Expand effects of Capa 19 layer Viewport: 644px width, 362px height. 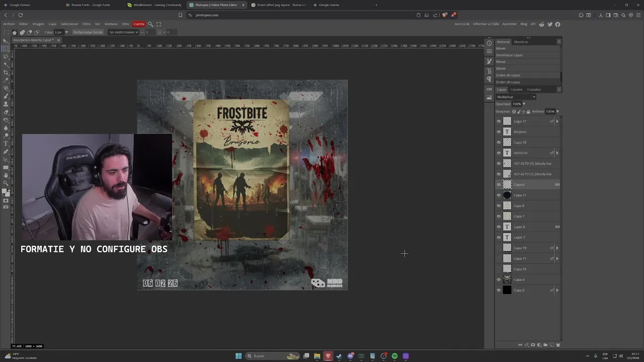pyautogui.click(x=557, y=248)
